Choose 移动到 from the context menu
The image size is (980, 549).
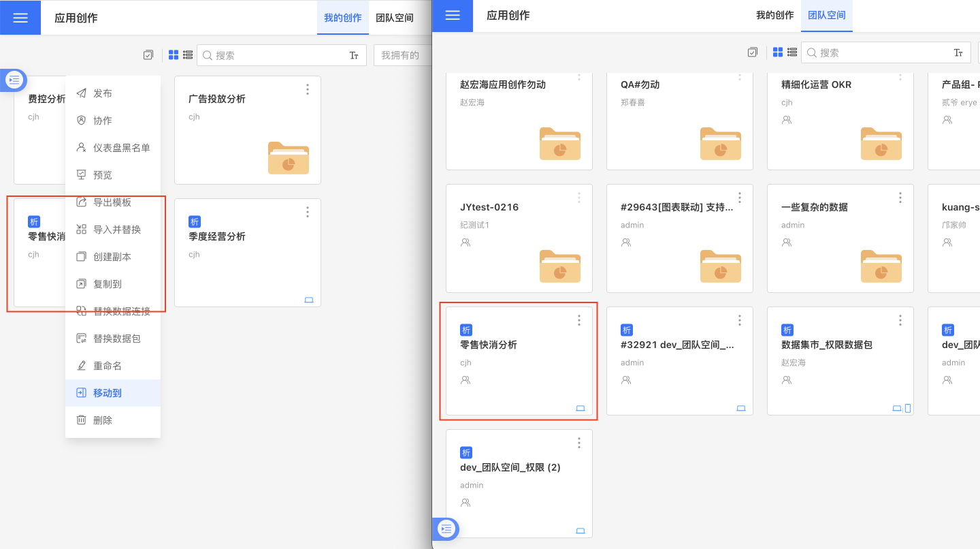coord(108,393)
